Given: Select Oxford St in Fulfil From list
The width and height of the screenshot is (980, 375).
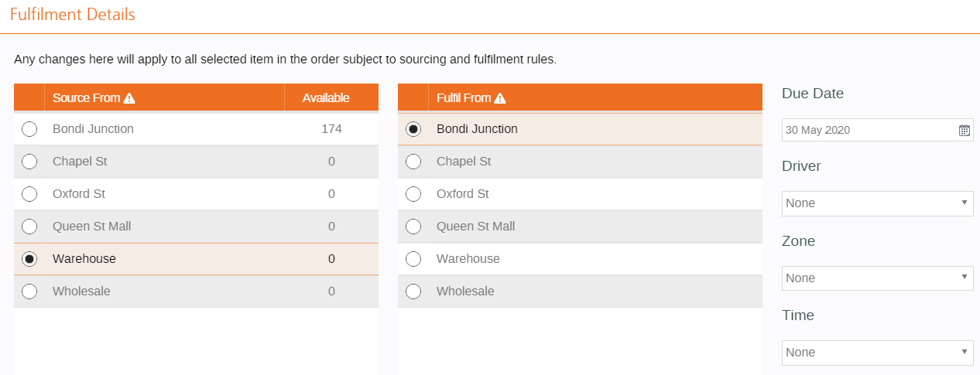Looking at the screenshot, I should pyautogui.click(x=413, y=194).
